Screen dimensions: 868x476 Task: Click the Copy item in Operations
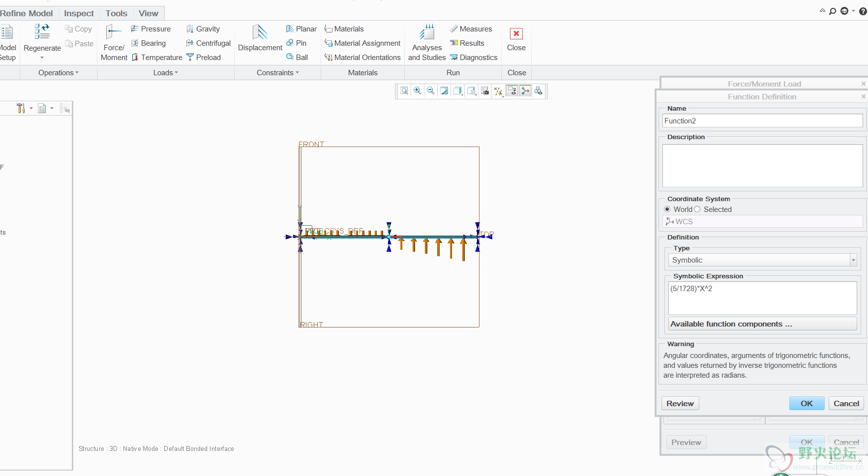coord(79,29)
